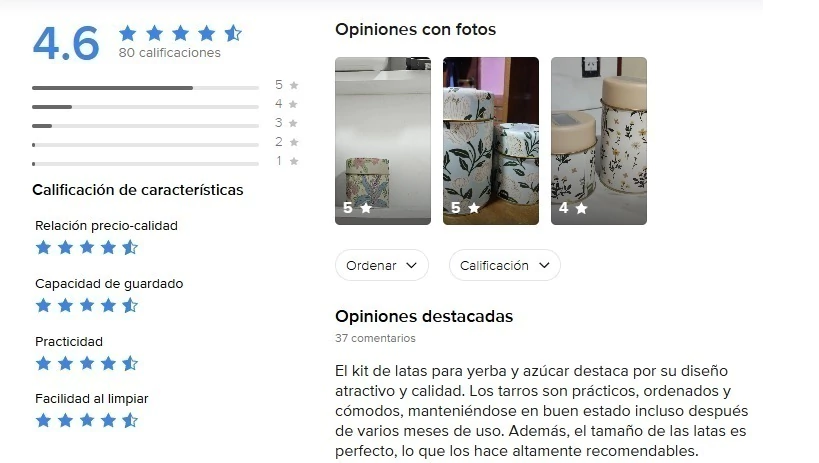Click the 80 calificaciones text
The width and height of the screenshot is (819, 463).
pyautogui.click(x=170, y=53)
